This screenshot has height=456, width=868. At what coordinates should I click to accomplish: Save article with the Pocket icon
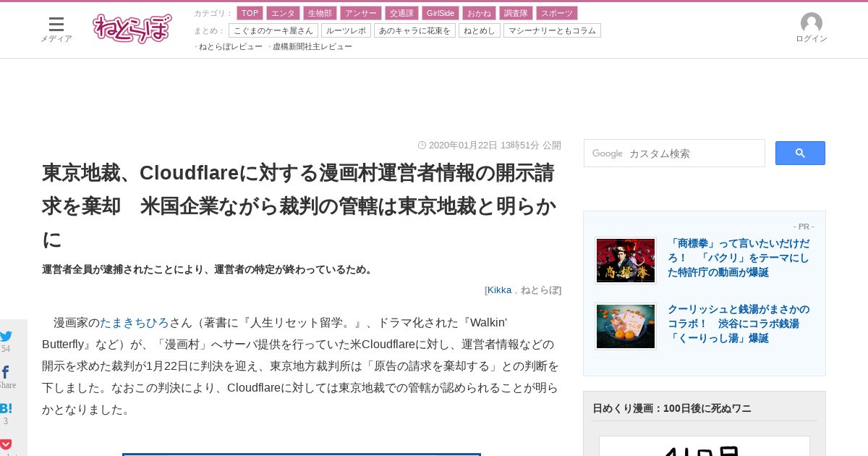pyautogui.click(x=6, y=444)
